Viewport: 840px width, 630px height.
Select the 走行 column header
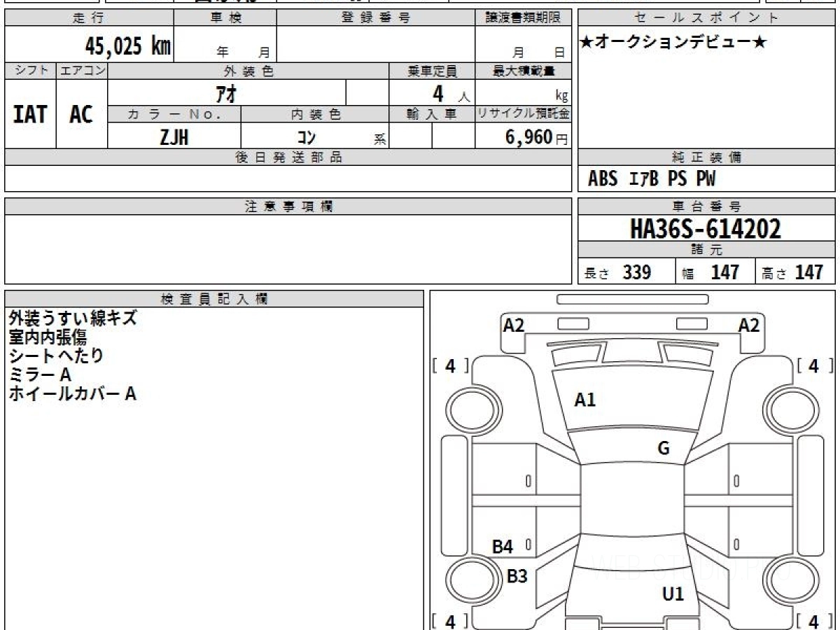(x=89, y=18)
